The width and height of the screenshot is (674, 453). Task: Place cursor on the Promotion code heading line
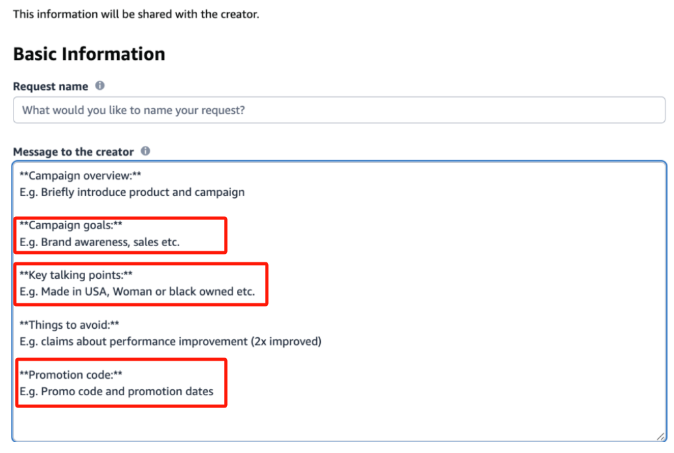click(71, 375)
